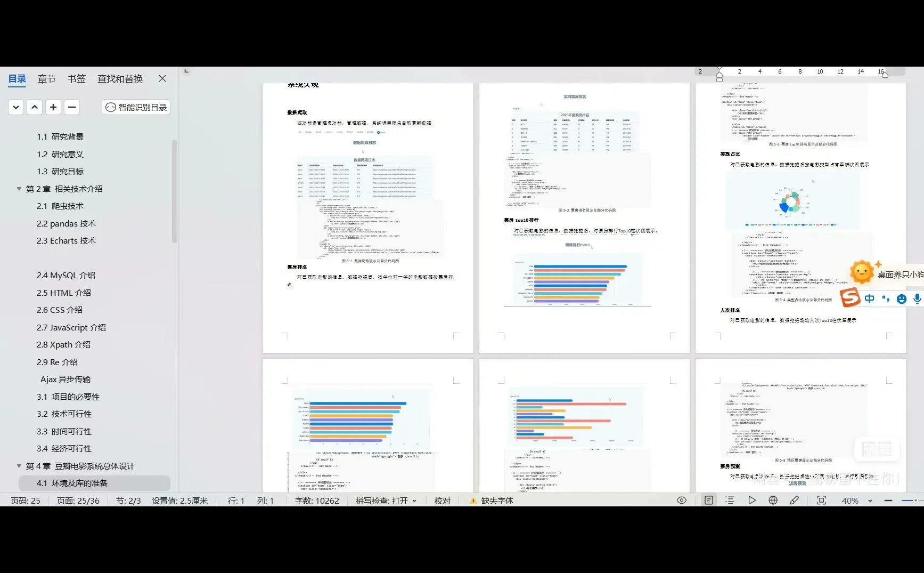Go to heading 1.3 研究目标
This screenshot has width=924, height=573.
[60, 172]
